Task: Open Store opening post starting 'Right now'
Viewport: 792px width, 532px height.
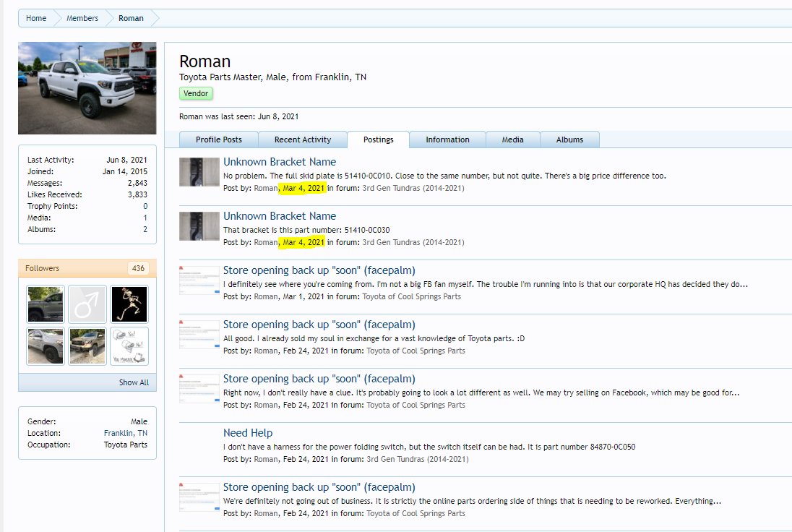Action: (319, 379)
